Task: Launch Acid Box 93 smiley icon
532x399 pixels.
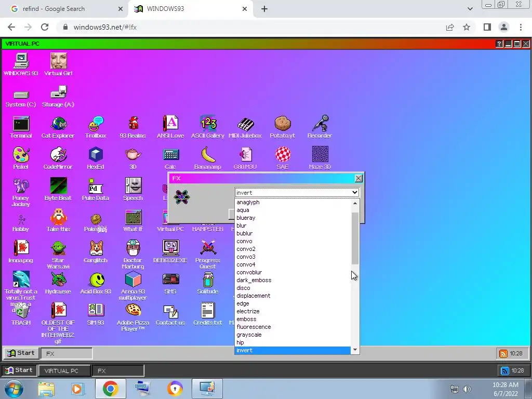Action: tap(96, 283)
